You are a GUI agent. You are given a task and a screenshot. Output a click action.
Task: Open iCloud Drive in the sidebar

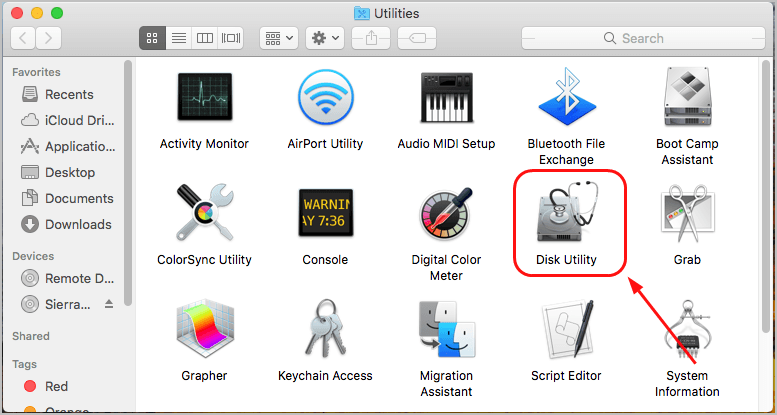point(66,120)
